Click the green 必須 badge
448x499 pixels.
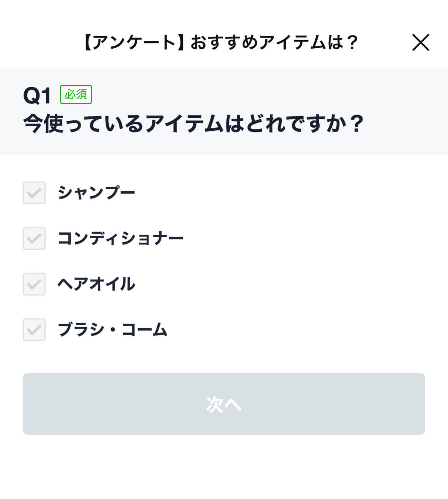pos(76,94)
